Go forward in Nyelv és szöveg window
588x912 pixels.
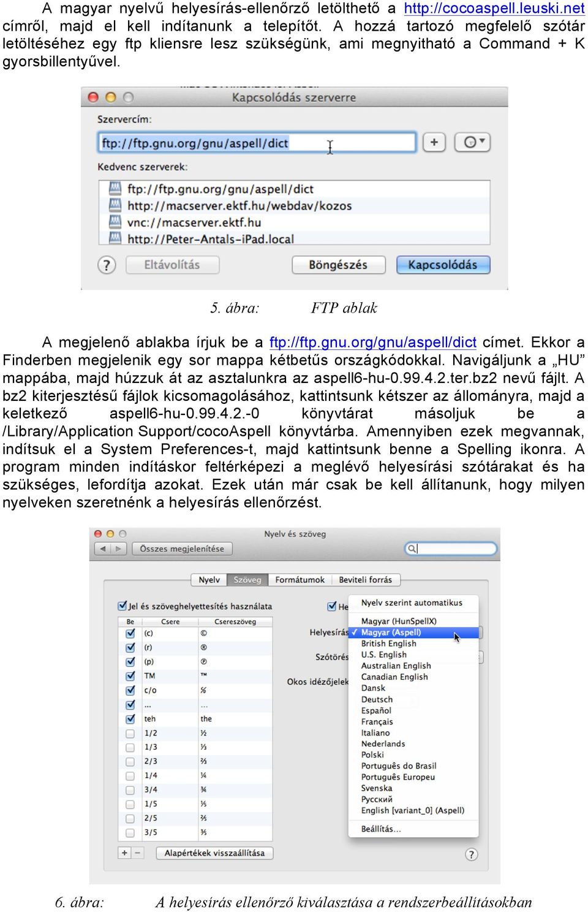118,549
